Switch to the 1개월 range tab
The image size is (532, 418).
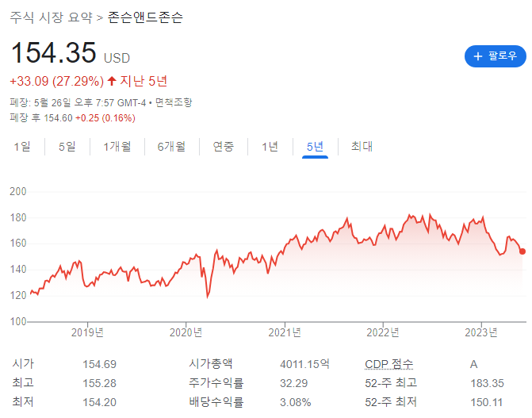[117, 147]
